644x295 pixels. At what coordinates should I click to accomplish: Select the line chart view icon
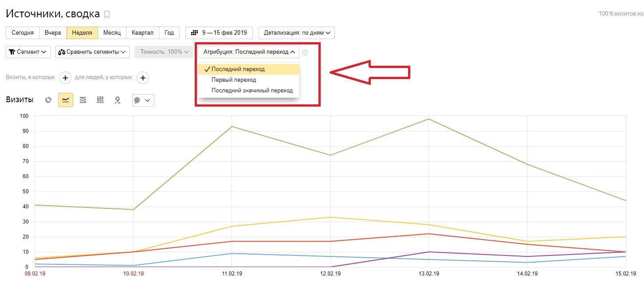[x=65, y=100]
